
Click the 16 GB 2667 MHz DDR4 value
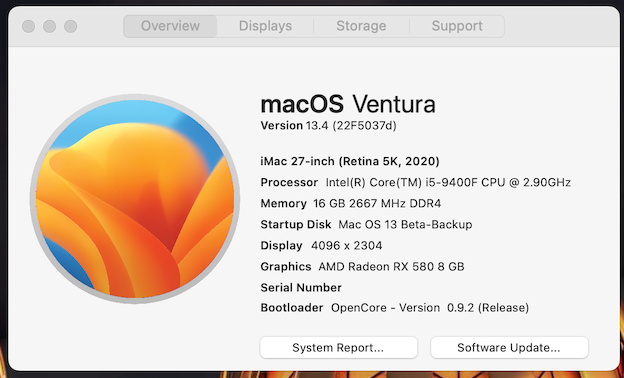click(x=377, y=203)
